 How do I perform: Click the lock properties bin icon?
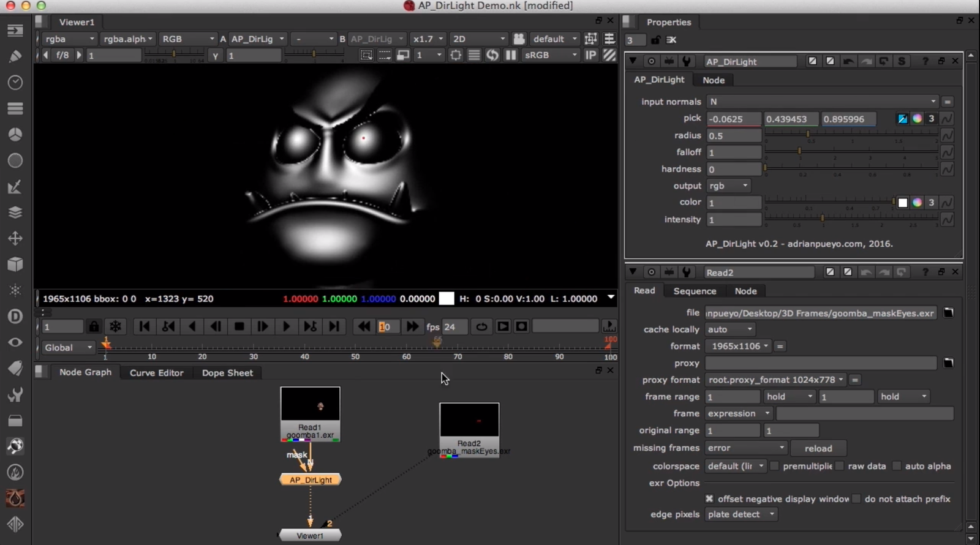coord(655,40)
